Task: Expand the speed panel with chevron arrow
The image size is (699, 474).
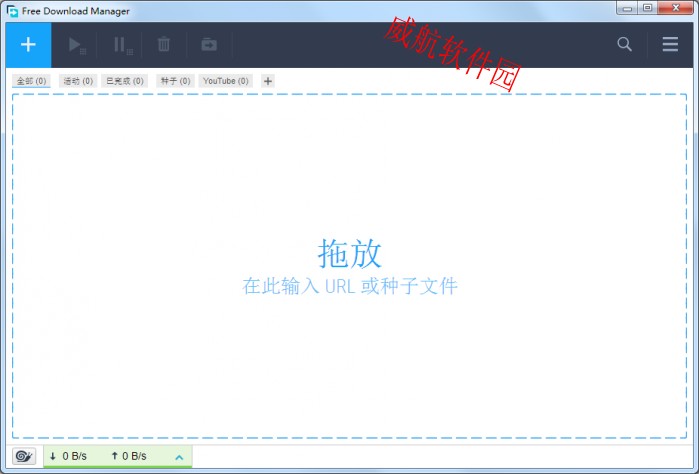Action: (x=179, y=457)
